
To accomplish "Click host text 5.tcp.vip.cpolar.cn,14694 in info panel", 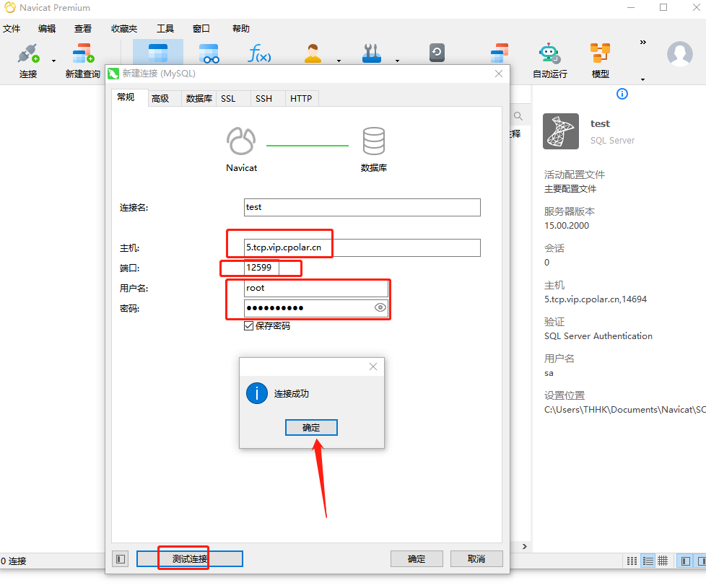I will [596, 299].
